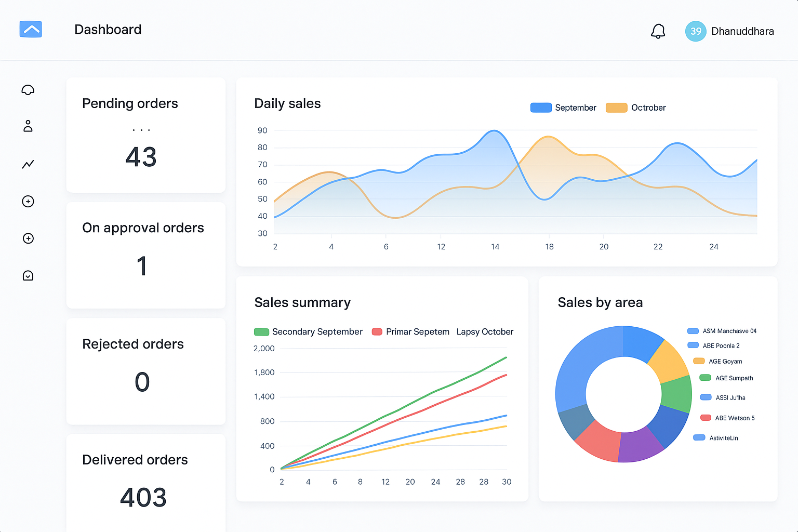Select the trend line analytics sidebar icon
Screen dimensions: 798x532
[28, 164]
